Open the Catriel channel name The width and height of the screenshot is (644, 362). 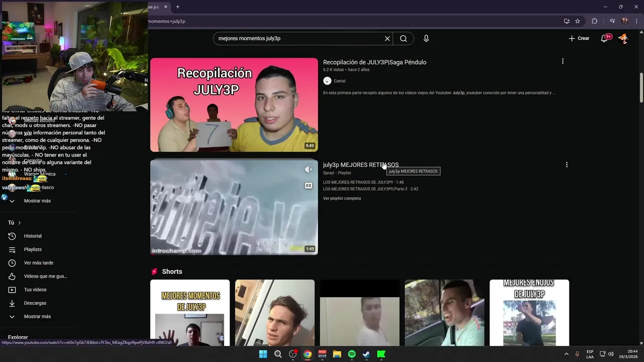(x=340, y=81)
